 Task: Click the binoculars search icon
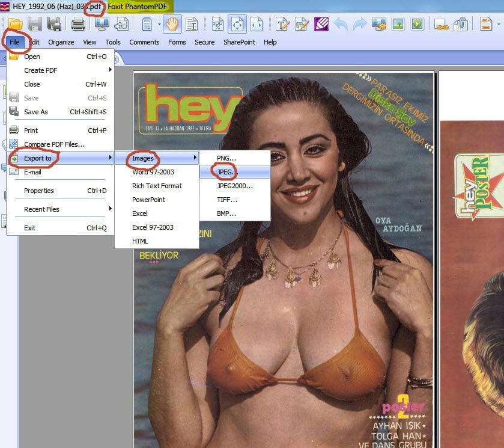(121, 24)
